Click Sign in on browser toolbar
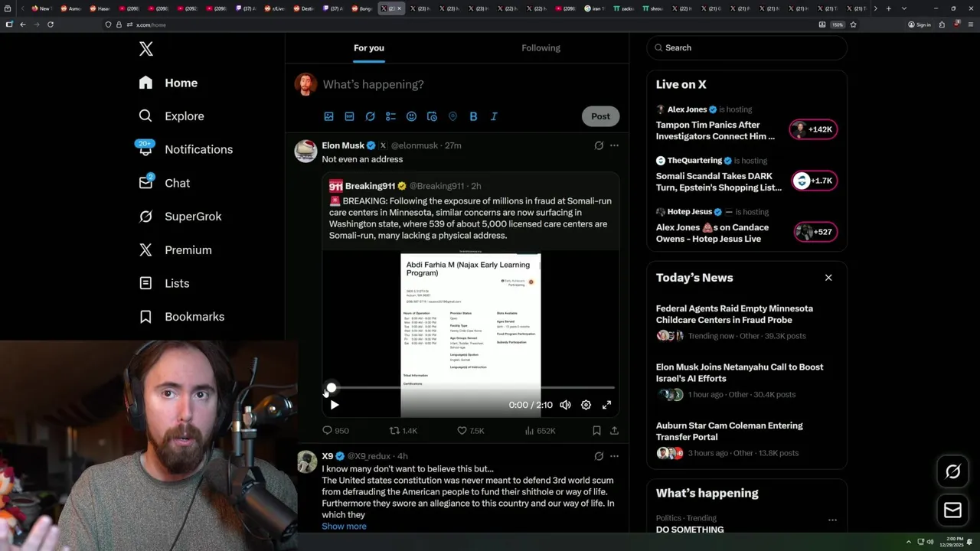Viewport: 980px width, 551px height. (x=920, y=24)
